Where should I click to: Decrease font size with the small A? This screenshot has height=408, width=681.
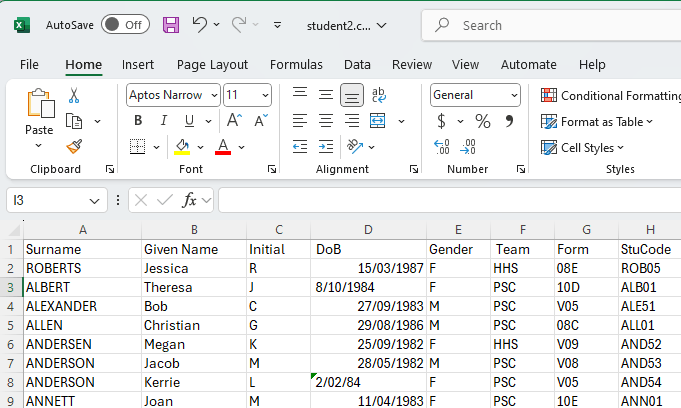tap(261, 120)
